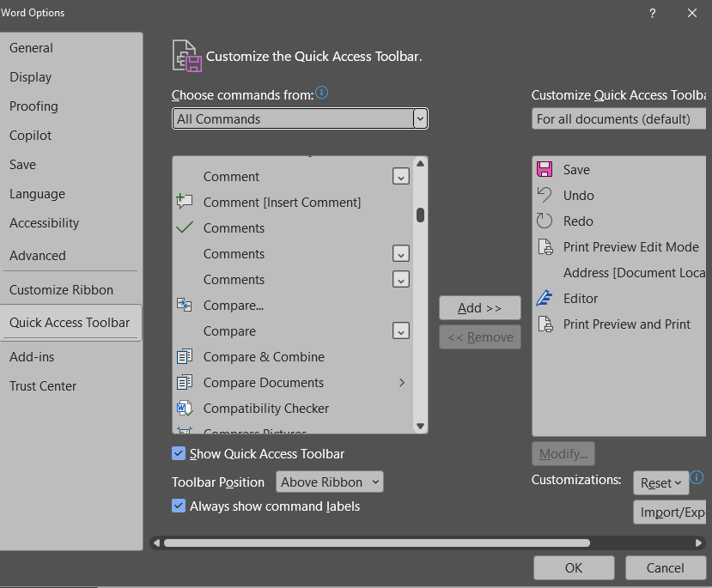
Task: Click the command list scroll up arrow
Action: click(x=421, y=163)
